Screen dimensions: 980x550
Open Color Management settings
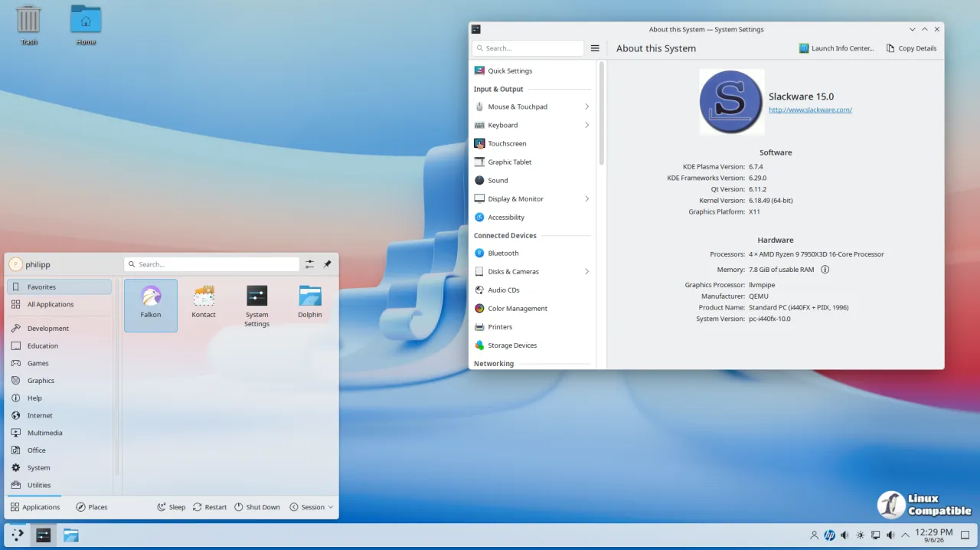coord(532,308)
